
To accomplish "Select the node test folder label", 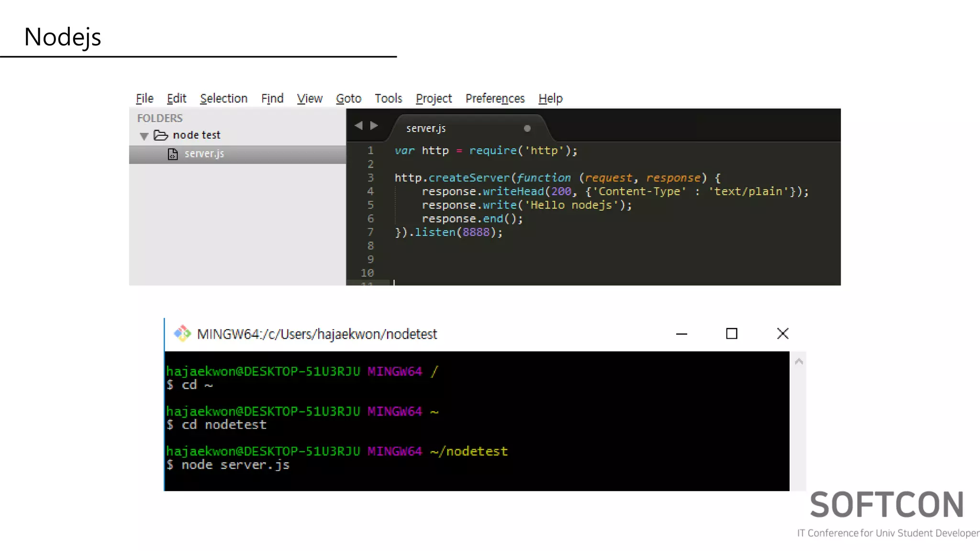I will click(x=197, y=135).
